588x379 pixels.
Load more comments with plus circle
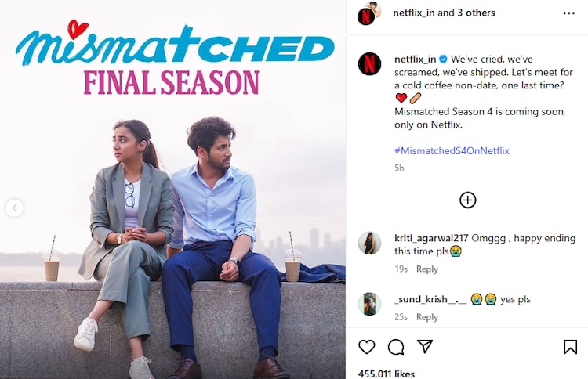pos(467,200)
